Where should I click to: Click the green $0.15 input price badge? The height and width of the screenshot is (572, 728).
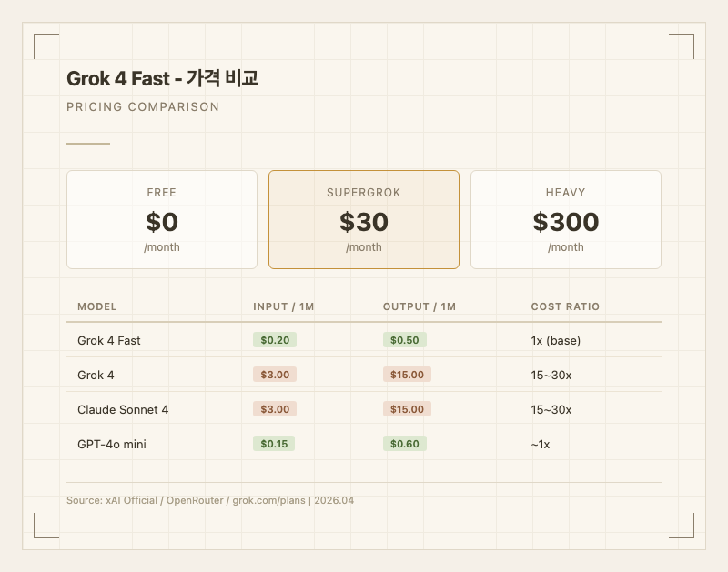tap(274, 444)
